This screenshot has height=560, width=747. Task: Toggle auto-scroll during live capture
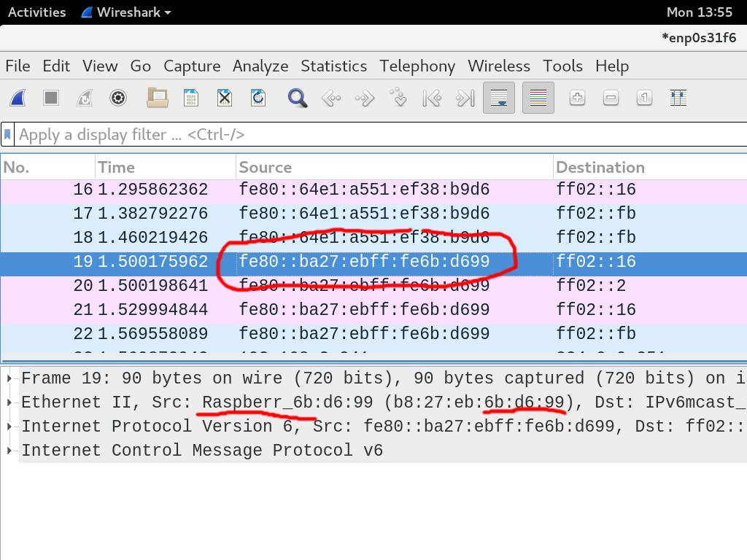(x=499, y=98)
